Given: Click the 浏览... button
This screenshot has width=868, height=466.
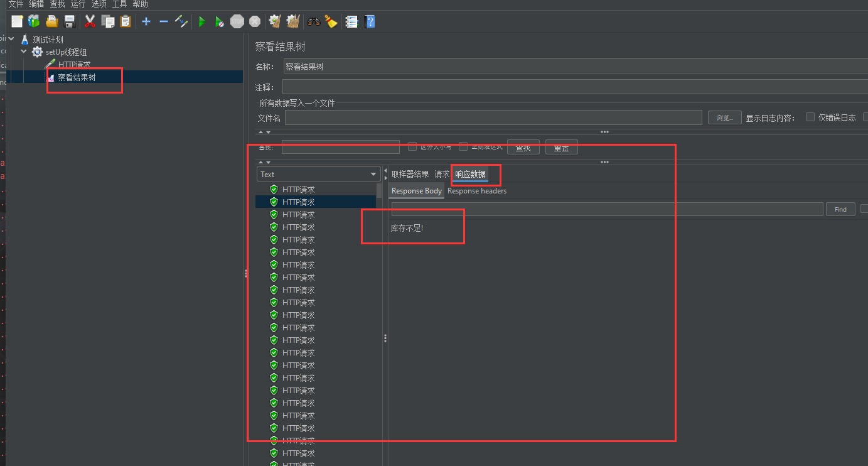Looking at the screenshot, I should (x=725, y=117).
